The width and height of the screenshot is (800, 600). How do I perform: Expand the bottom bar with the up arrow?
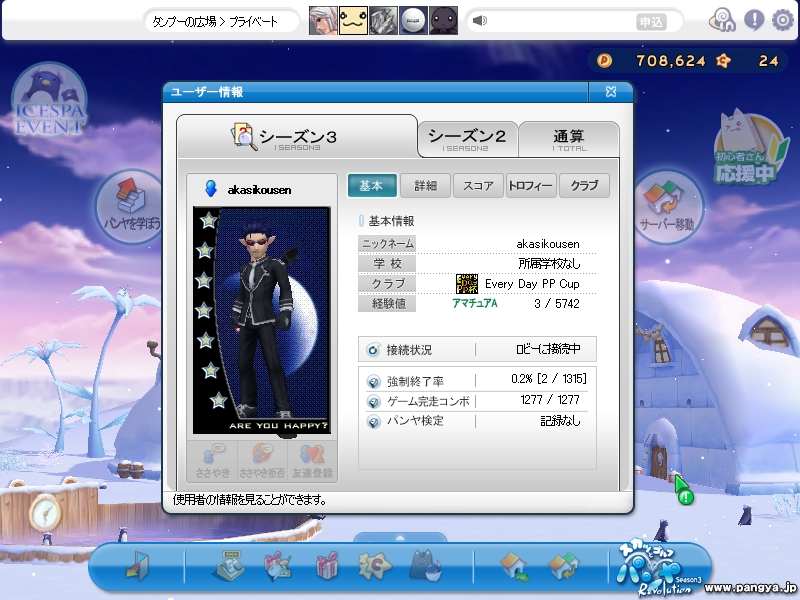[x=400, y=538]
